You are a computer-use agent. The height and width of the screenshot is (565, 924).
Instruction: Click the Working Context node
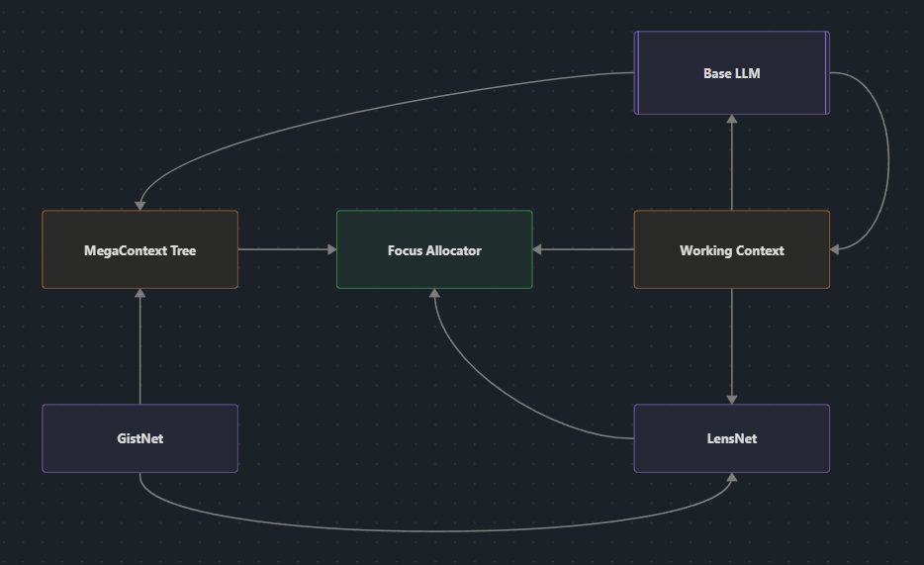tap(731, 250)
